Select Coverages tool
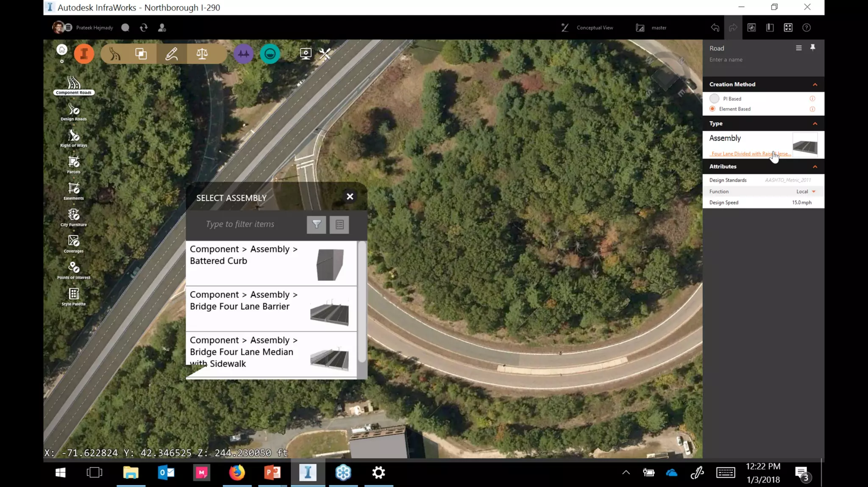868x487 pixels. [x=74, y=244]
